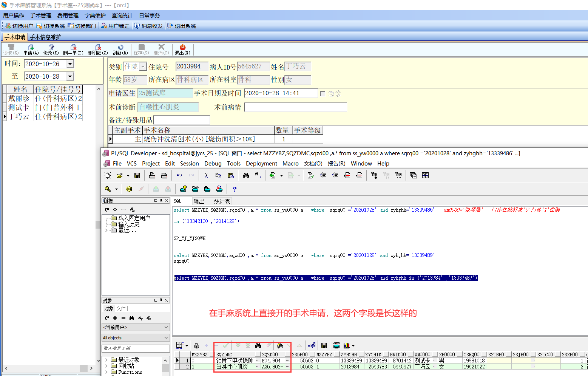Viewport: 588px width, 376px height.
Task: Click 用户锁定 lock user button
Action: click(x=116, y=26)
